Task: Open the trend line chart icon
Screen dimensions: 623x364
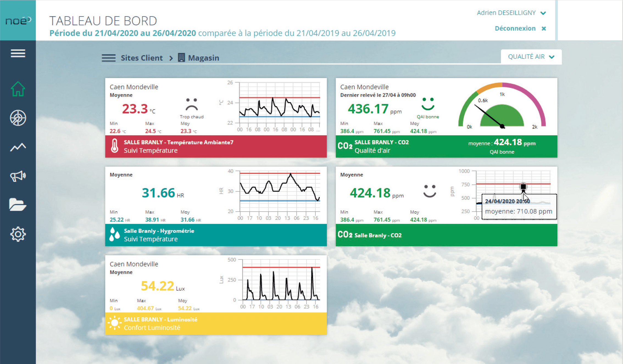Action: [18, 147]
